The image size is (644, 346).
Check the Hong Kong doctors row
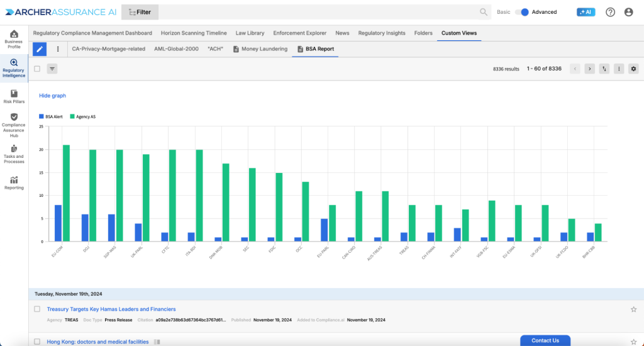37,342
